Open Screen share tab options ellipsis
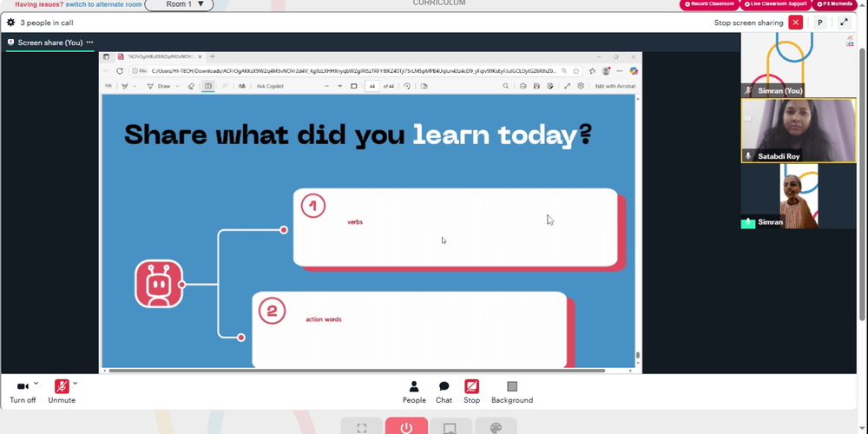This screenshot has height=434, width=868. [89, 43]
